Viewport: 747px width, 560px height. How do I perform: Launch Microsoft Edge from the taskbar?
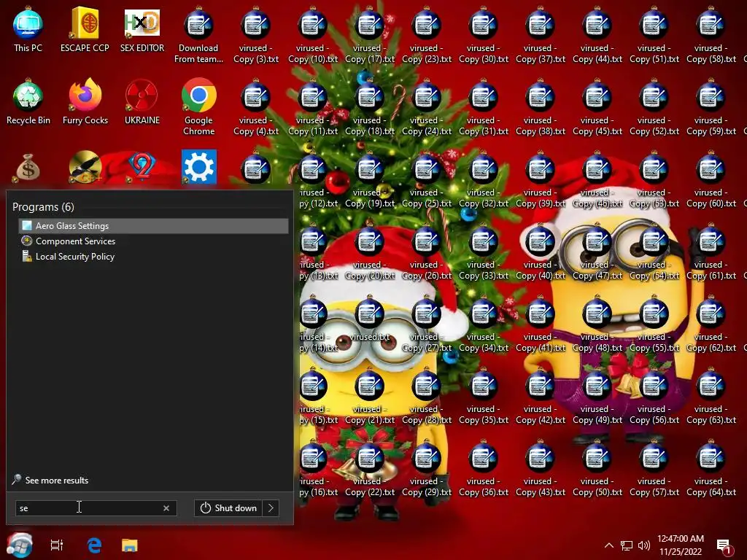tap(94, 545)
